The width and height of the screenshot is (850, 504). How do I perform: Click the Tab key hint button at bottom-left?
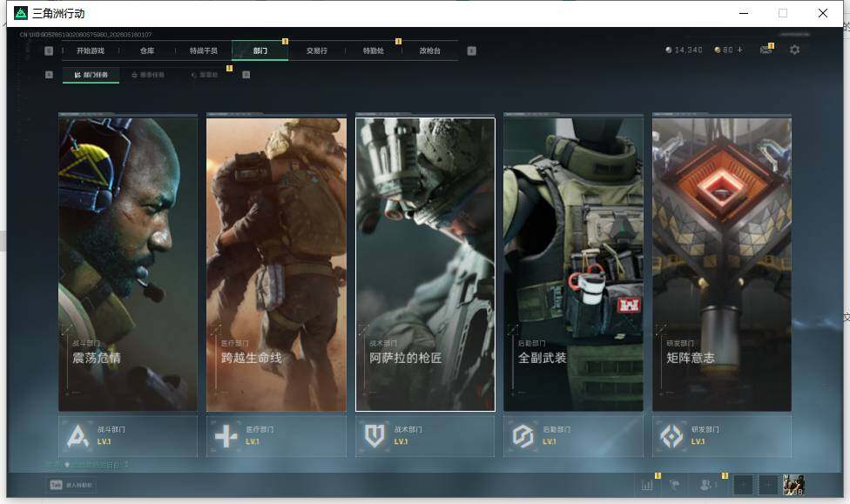tap(71, 485)
